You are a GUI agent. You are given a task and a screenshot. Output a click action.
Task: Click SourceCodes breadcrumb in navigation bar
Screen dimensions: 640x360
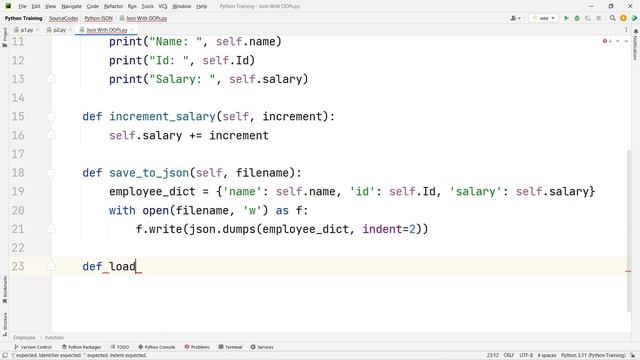63,18
